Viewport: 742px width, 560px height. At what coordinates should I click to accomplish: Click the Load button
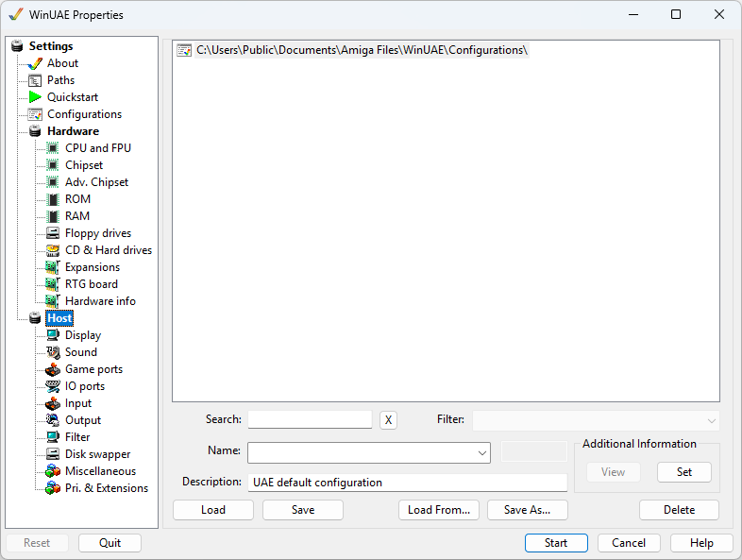pyautogui.click(x=213, y=510)
